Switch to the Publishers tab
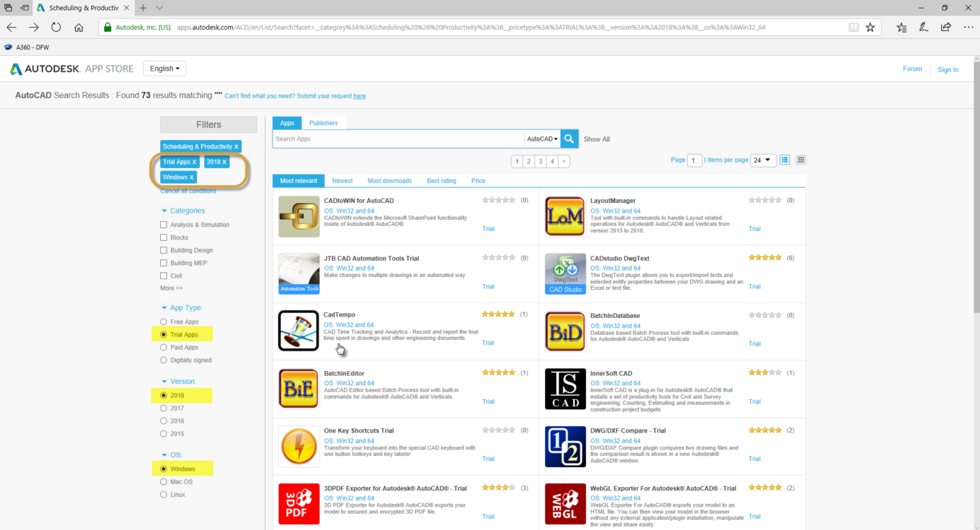 pos(323,122)
